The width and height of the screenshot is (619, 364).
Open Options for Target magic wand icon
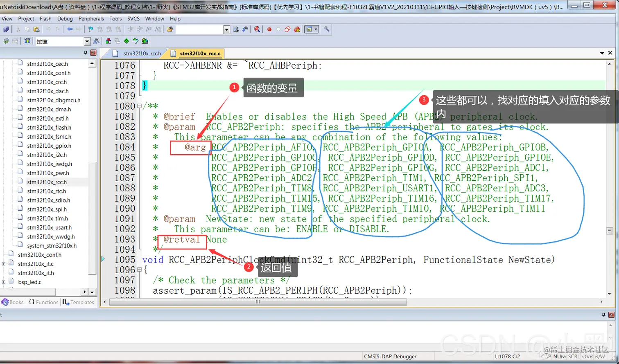coord(96,41)
